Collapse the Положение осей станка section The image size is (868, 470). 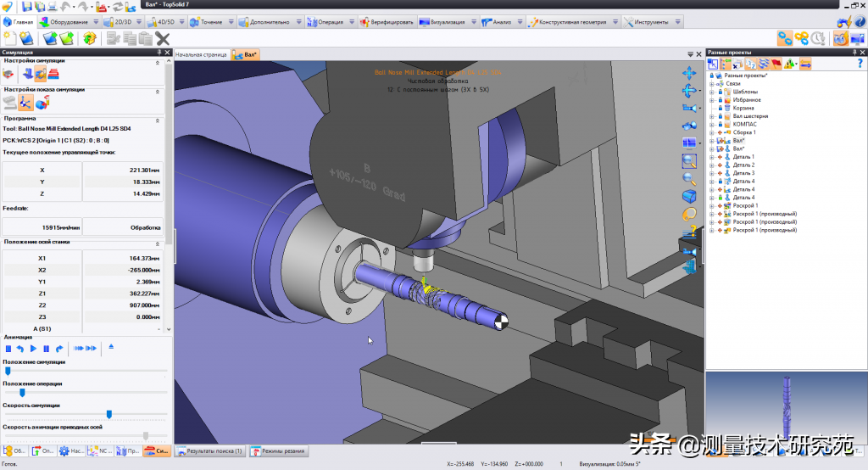[x=157, y=243]
